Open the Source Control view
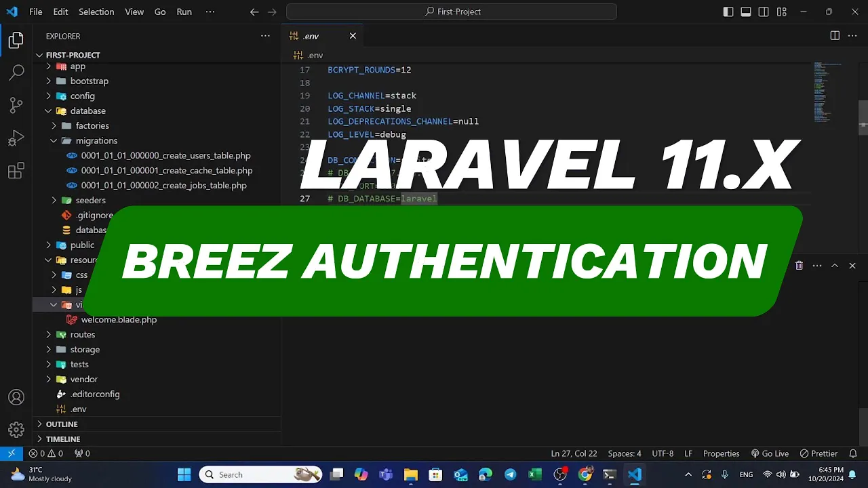Image resolution: width=868 pixels, height=488 pixels. (16, 104)
